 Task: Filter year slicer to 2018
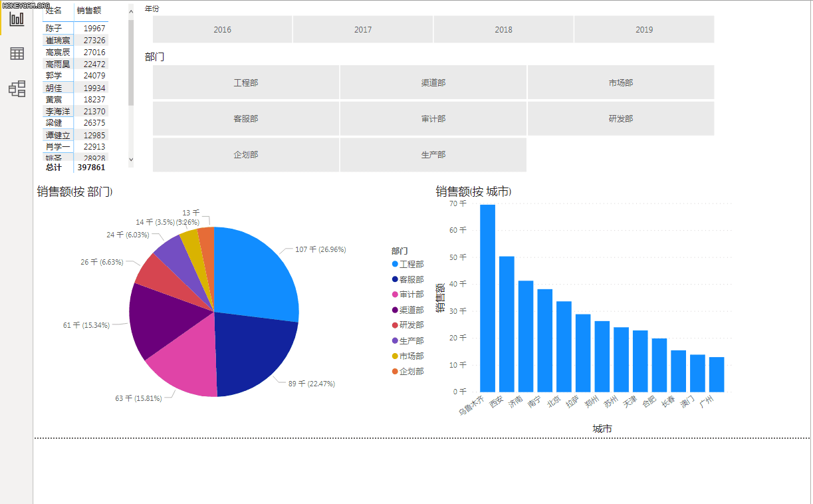(504, 29)
